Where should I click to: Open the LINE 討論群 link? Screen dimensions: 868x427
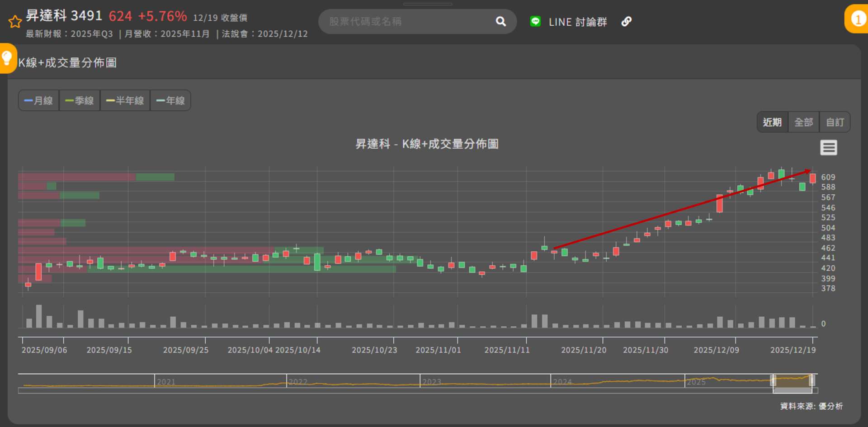click(x=577, y=22)
